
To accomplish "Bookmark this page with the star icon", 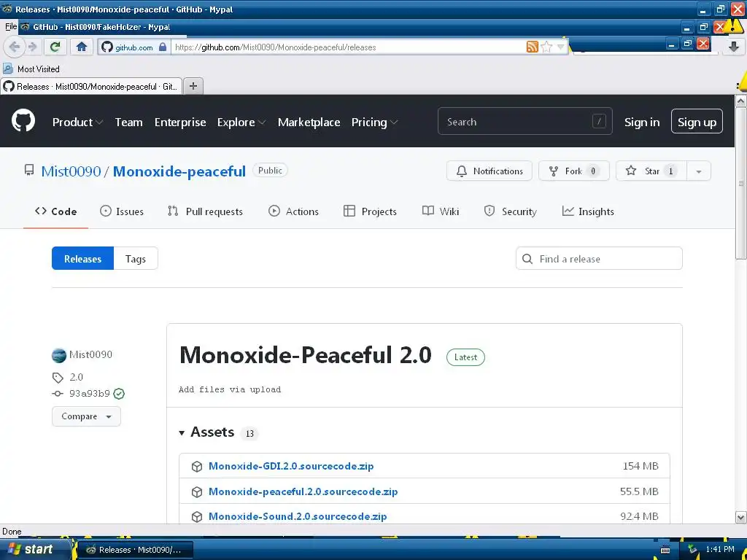I will 546,47.
